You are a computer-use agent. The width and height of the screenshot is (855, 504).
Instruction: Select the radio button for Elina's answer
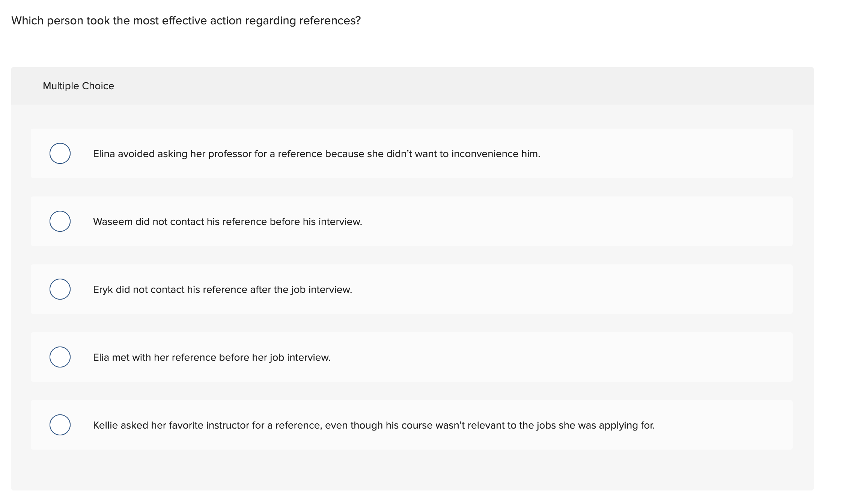pos(60,153)
